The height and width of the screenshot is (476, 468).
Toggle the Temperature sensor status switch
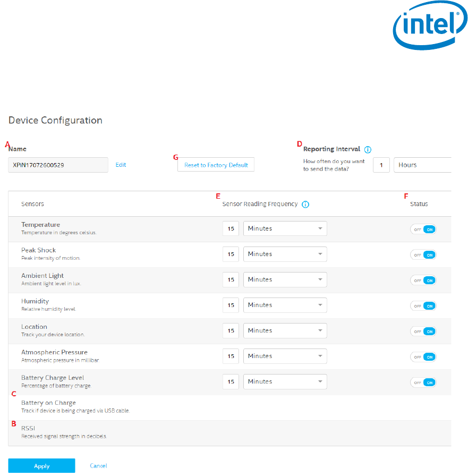tap(423, 229)
